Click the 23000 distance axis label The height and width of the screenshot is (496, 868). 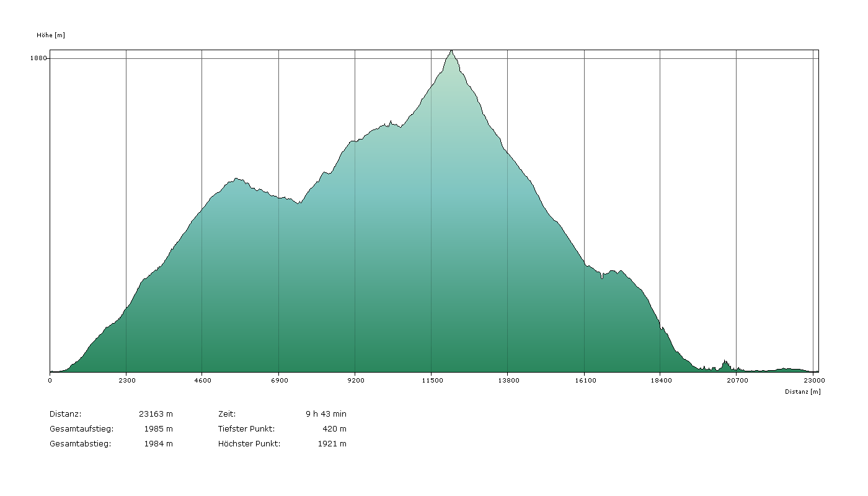click(x=814, y=380)
